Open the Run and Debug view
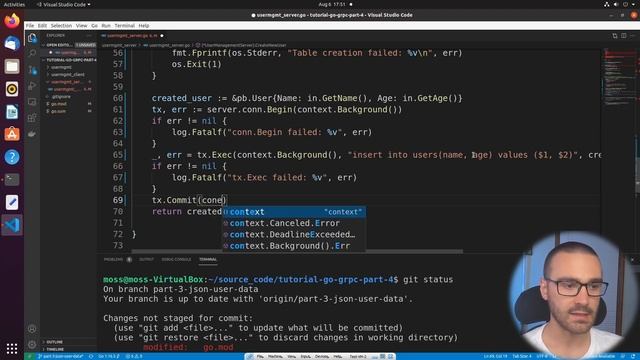This screenshot has height=360, width=640. (x=32, y=86)
